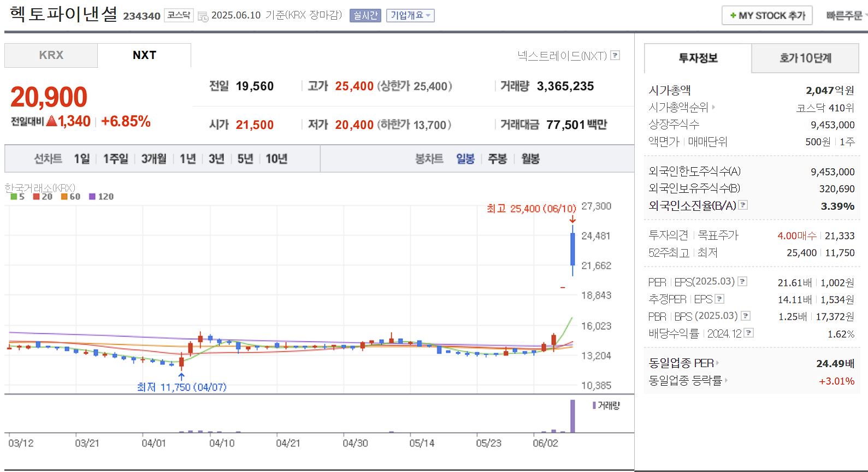
Task: Open the 투자정보 tab
Action: [698, 58]
